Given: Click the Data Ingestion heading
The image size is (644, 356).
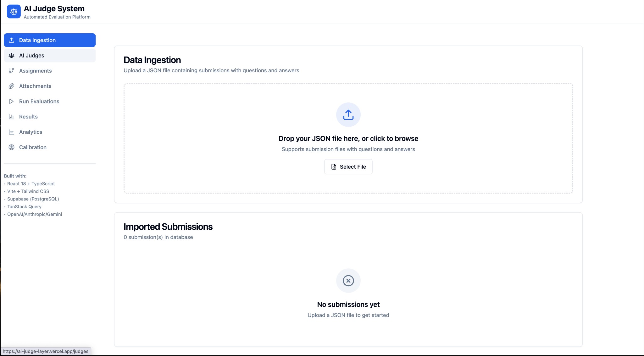Looking at the screenshot, I should [x=152, y=60].
